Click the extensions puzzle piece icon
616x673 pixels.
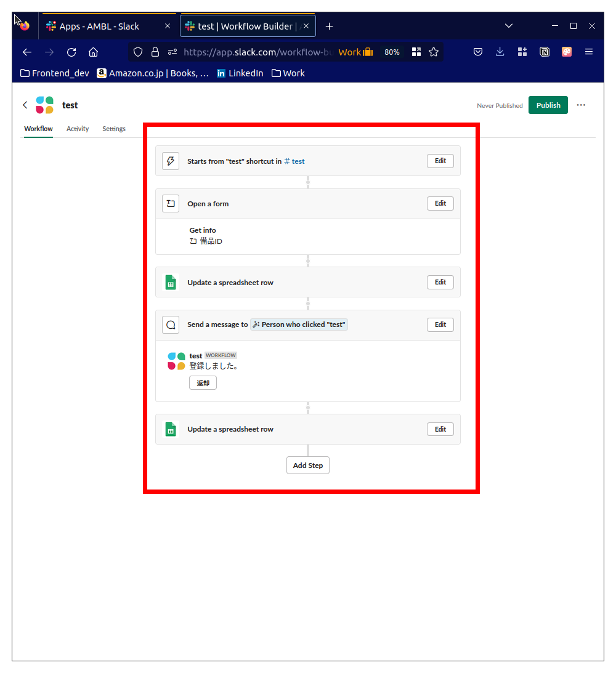[522, 52]
